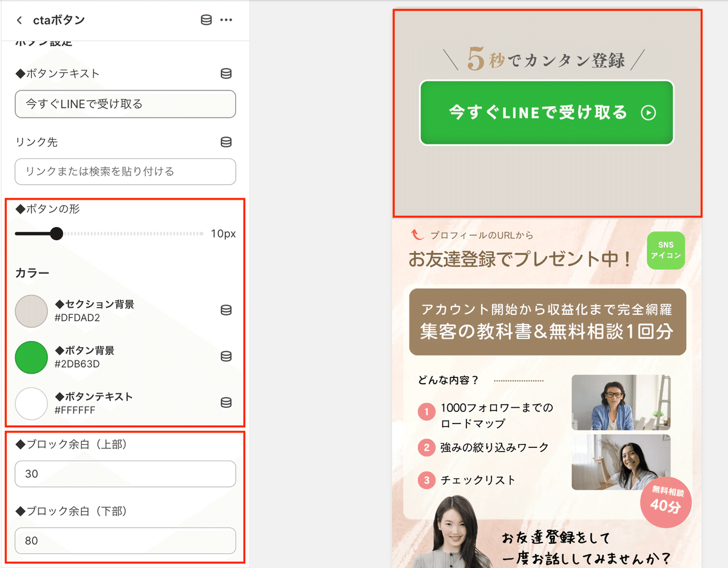Image resolution: width=728 pixels, height=568 pixels.
Task: Click the どんな内容？ label
Action: 448,380
